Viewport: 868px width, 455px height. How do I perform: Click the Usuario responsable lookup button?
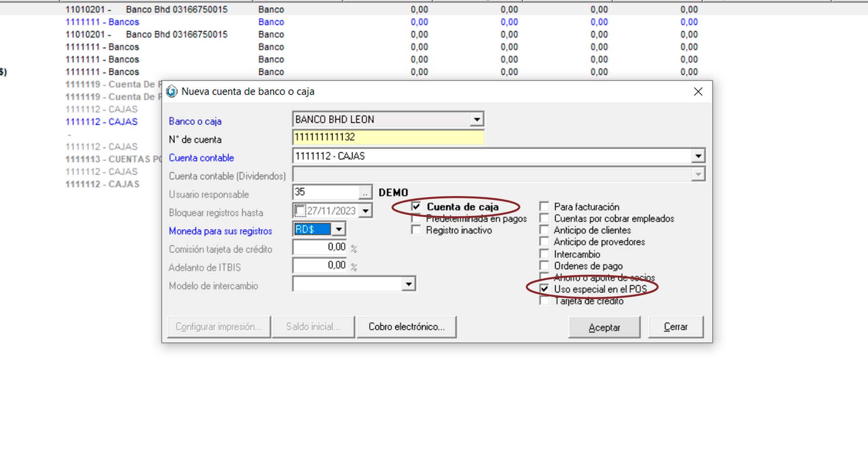coord(365,193)
